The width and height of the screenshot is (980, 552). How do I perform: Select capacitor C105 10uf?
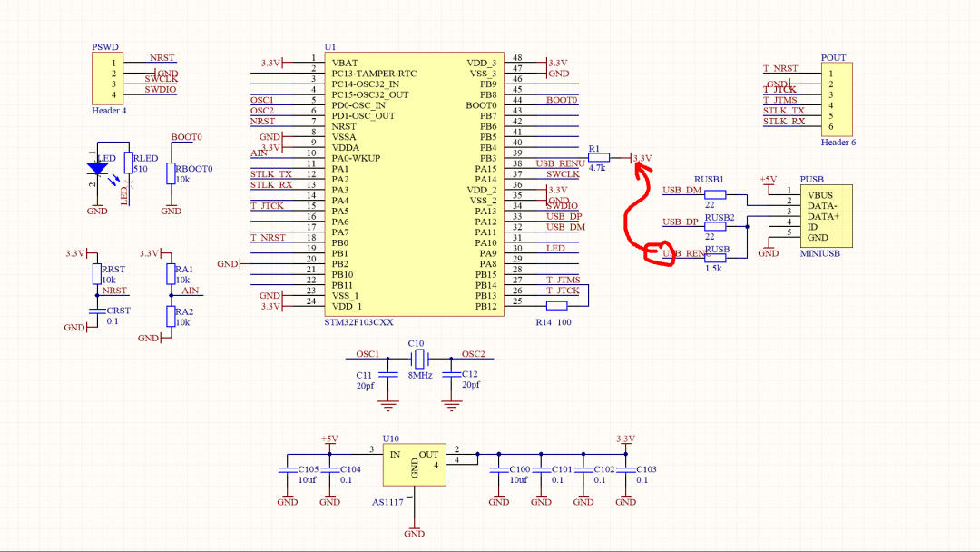(x=288, y=469)
